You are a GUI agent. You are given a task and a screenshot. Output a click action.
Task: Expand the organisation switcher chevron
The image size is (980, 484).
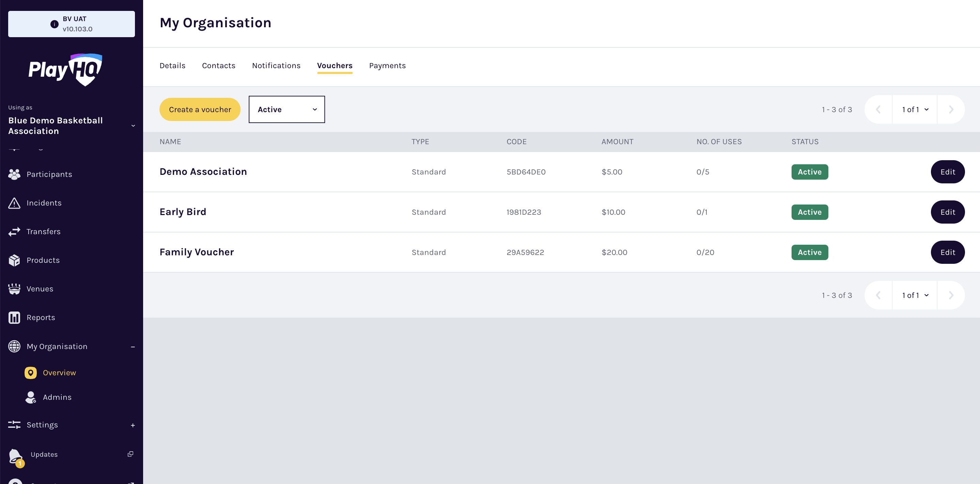(x=133, y=125)
